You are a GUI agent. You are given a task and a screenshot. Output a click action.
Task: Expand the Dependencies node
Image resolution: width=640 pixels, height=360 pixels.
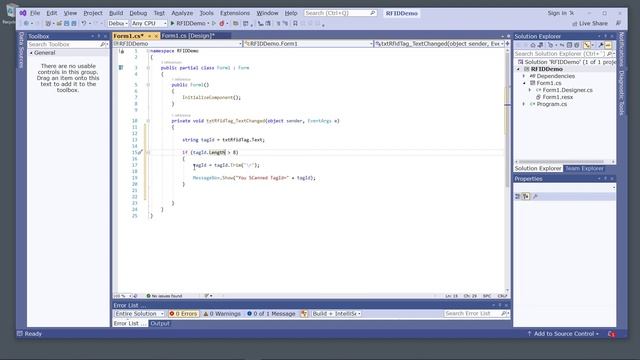(524, 76)
